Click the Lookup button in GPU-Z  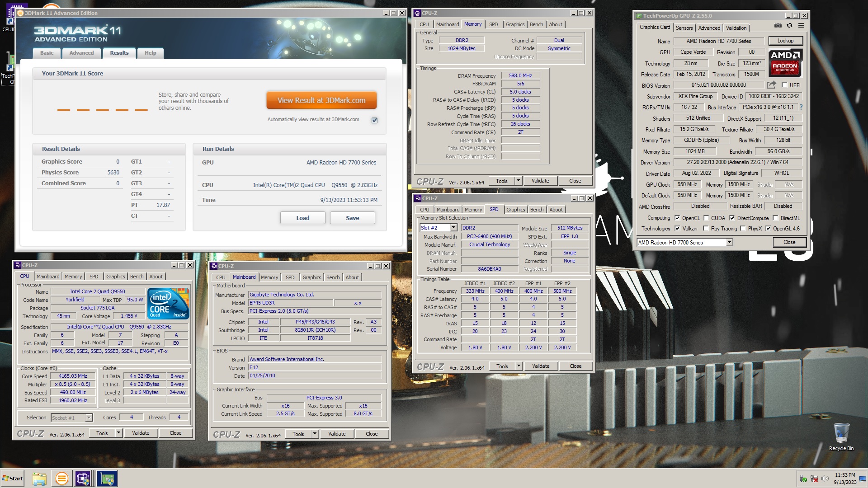tap(785, 41)
